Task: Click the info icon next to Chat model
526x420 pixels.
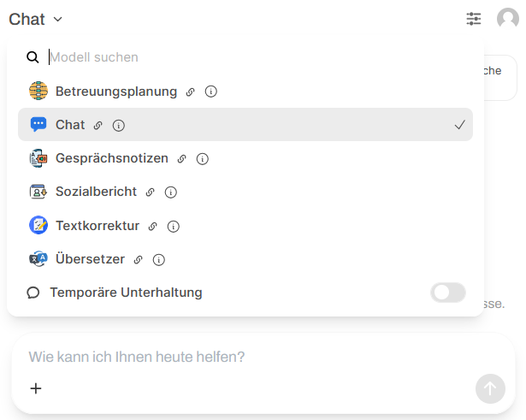Action: pyautogui.click(x=119, y=126)
